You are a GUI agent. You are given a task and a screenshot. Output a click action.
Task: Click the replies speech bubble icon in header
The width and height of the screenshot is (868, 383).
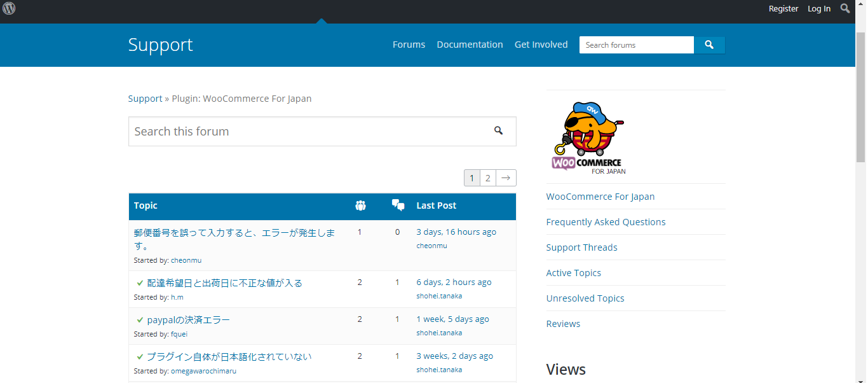(398, 205)
